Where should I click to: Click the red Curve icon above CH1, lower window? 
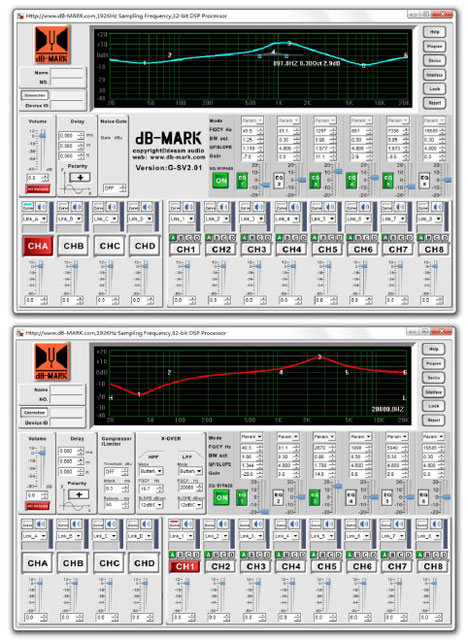pos(175,524)
